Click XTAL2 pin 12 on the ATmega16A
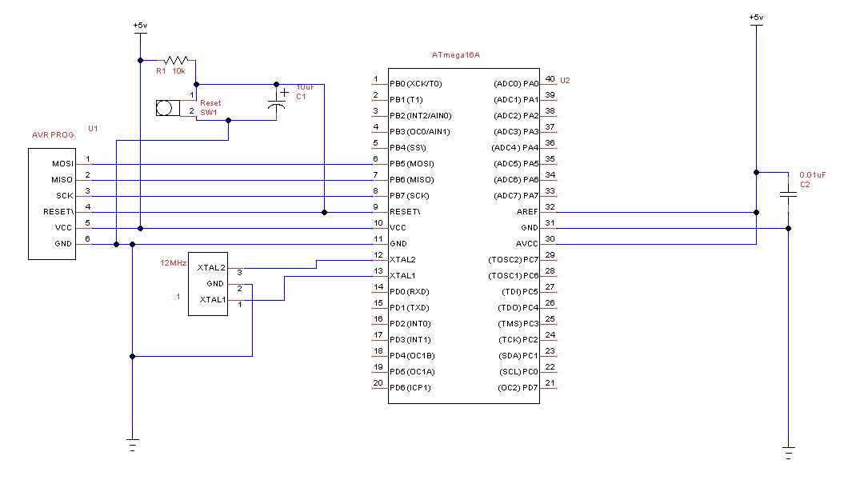The image size is (848, 504). pyautogui.click(x=403, y=259)
